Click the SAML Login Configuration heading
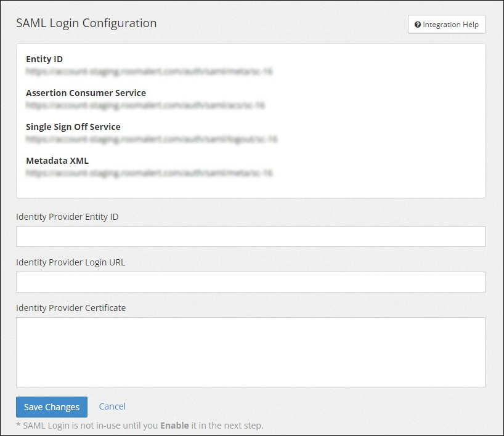The image size is (504, 436). (86, 23)
